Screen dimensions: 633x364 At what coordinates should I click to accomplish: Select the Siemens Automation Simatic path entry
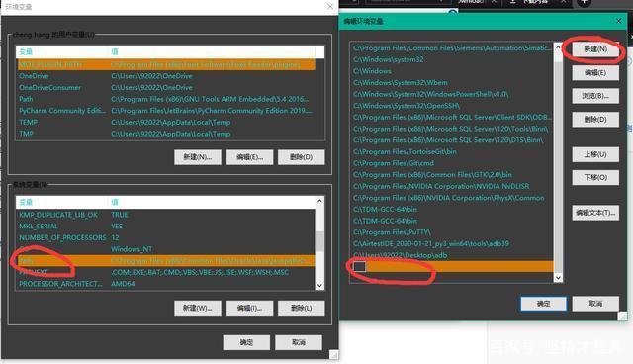point(452,48)
